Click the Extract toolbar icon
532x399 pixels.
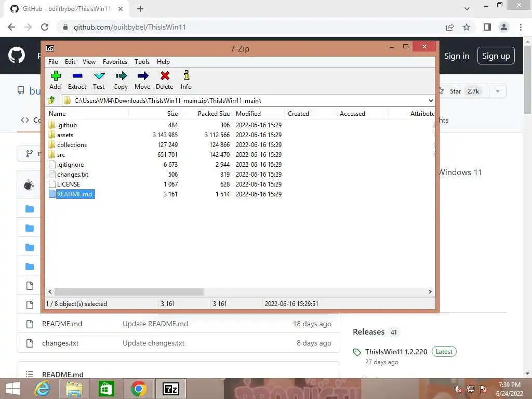77,80
